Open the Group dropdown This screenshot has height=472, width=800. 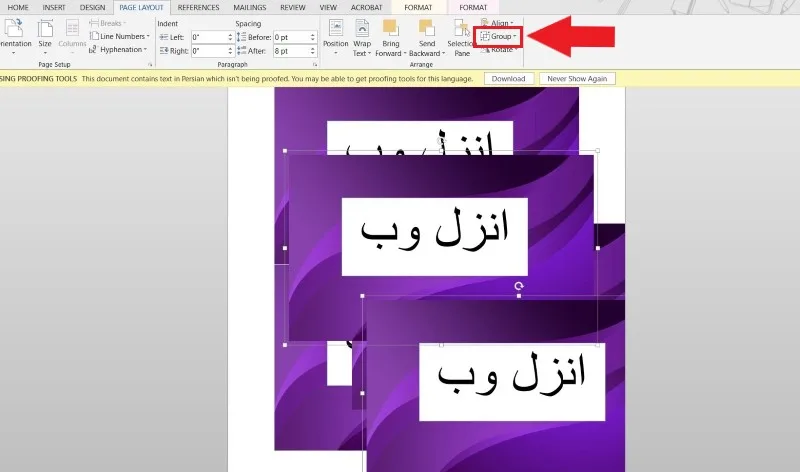(498, 36)
